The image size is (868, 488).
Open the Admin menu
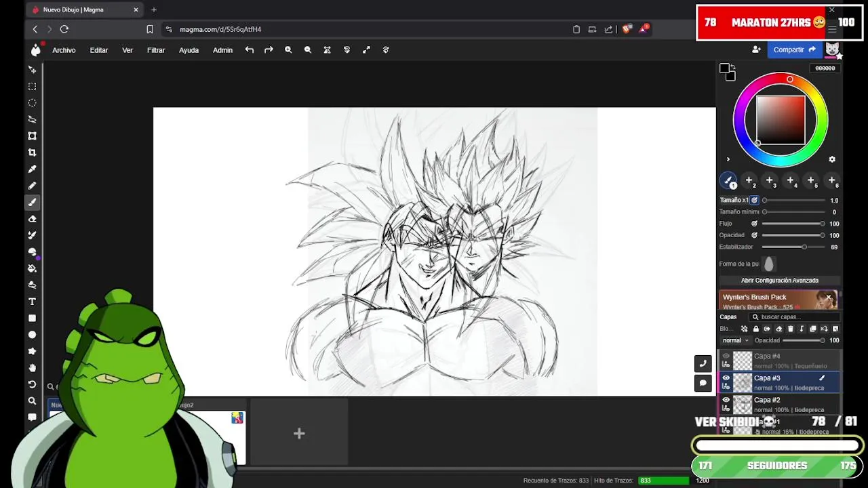tap(222, 50)
